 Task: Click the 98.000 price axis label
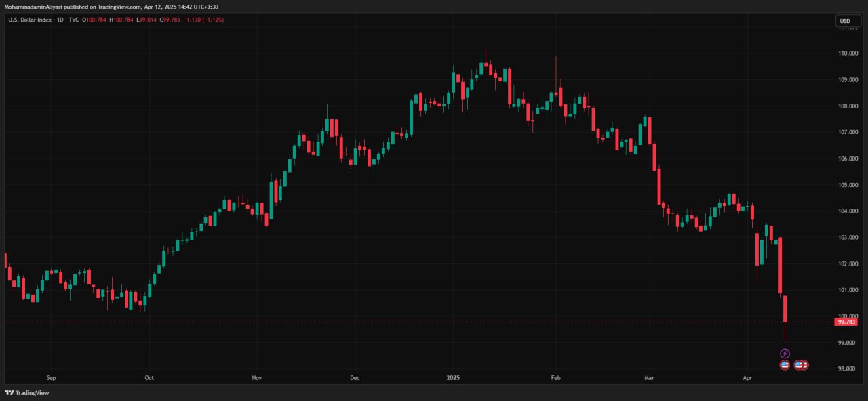[x=847, y=369]
